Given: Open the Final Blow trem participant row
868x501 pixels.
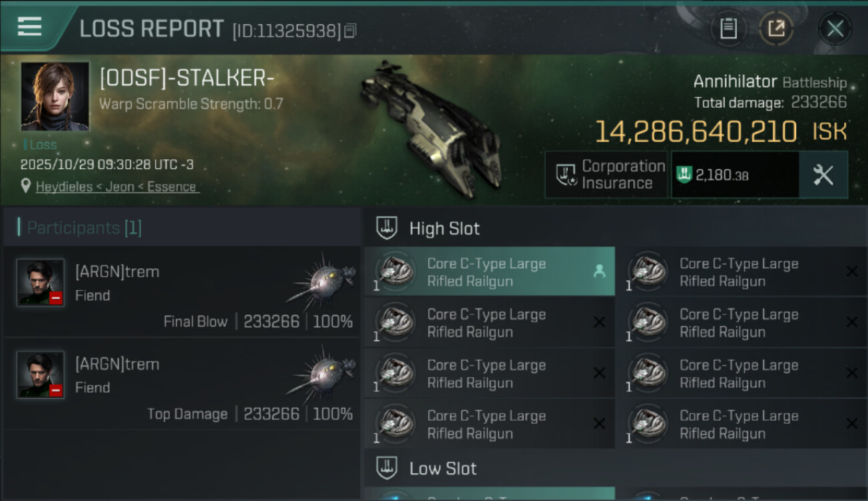Looking at the screenshot, I should [x=182, y=295].
